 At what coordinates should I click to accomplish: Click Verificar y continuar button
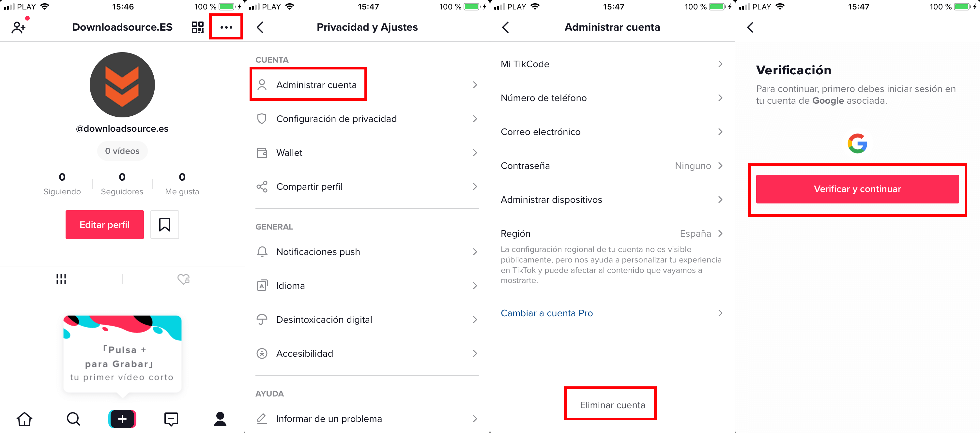[x=858, y=189]
